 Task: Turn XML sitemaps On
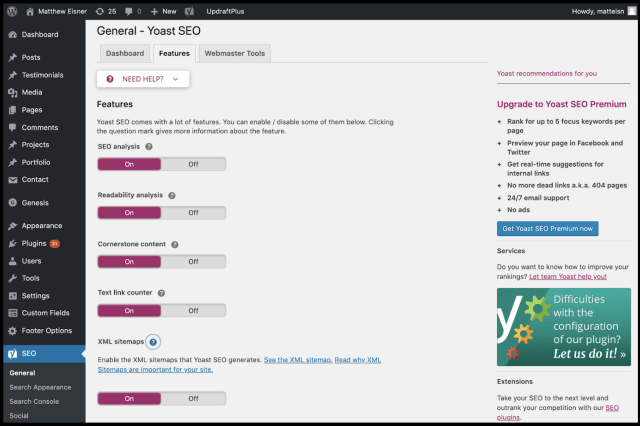[x=129, y=399]
